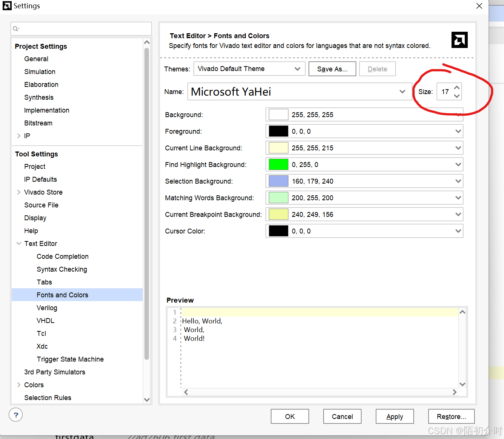
Task: Close the Settings dialog window
Action: [x=479, y=6]
